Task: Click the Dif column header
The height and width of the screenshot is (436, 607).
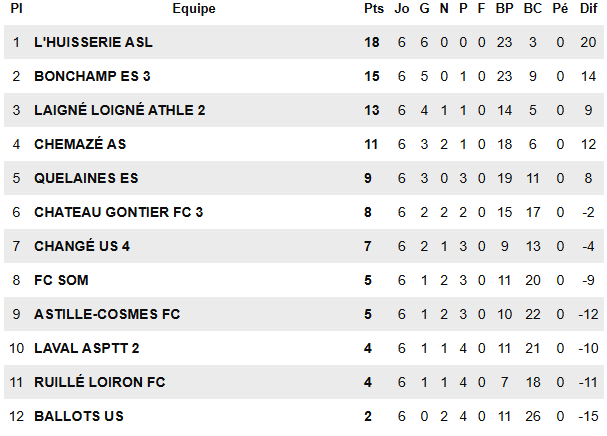Action: tap(588, 9)
